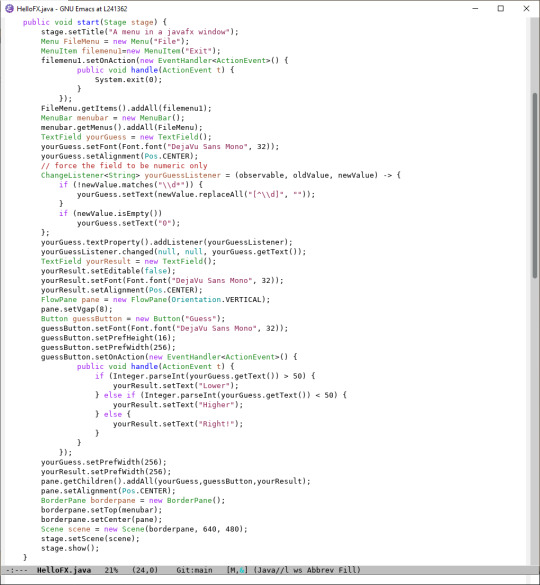Image resolution: width=540 pixels, height=585 pixels.
Task: Click the 'BorderPane borderpane = new BorderPane()' line
Action: tap(133, 500)
